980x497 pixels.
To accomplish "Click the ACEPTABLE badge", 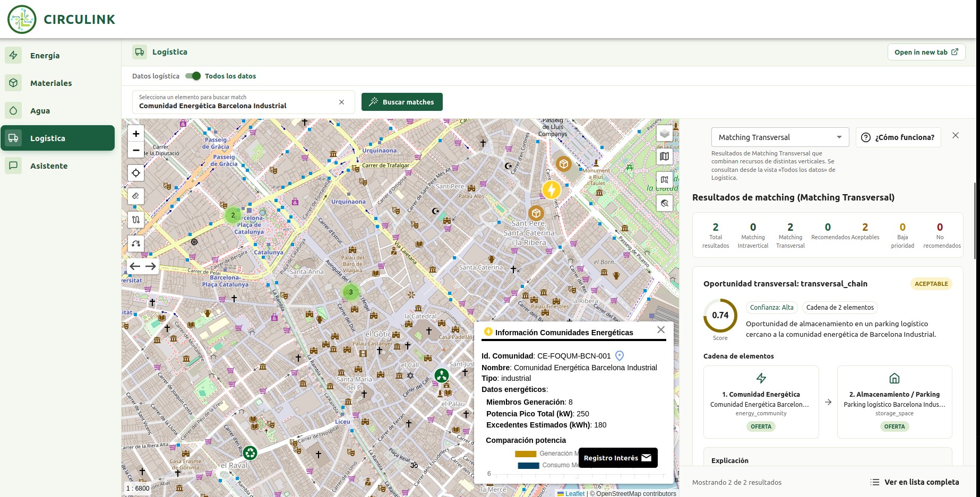I will click(x=931, y=284).
